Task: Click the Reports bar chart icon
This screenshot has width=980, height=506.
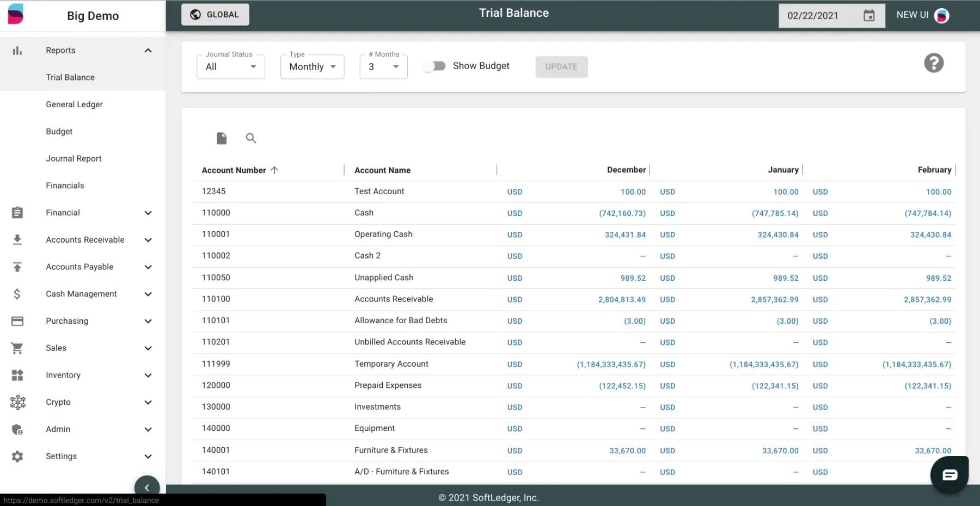Action: [x=17, y=51]
